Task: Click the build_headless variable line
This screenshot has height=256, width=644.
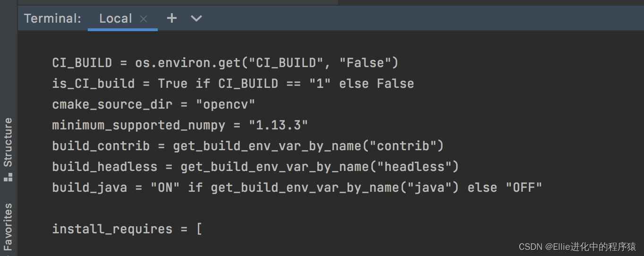Action: pos(255,167)
